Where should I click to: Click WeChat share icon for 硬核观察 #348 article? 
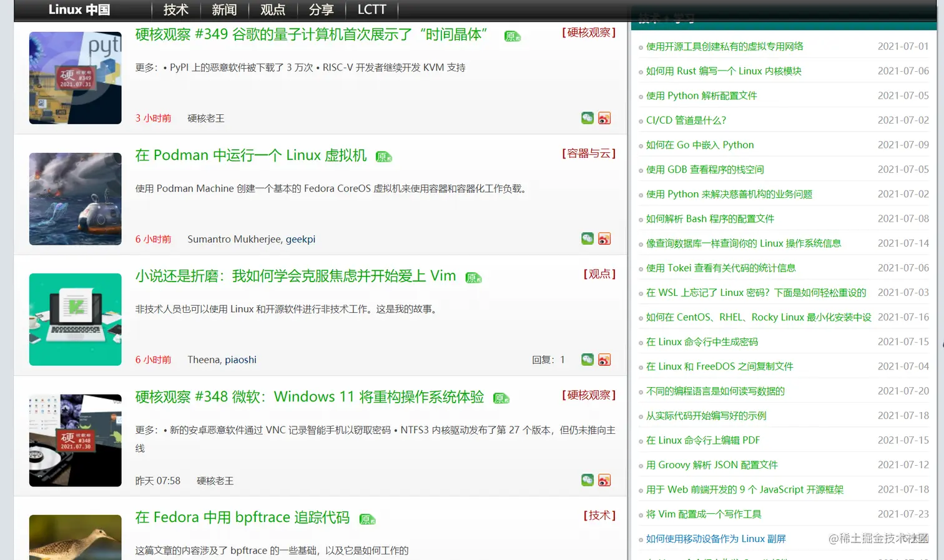point(588,479)
